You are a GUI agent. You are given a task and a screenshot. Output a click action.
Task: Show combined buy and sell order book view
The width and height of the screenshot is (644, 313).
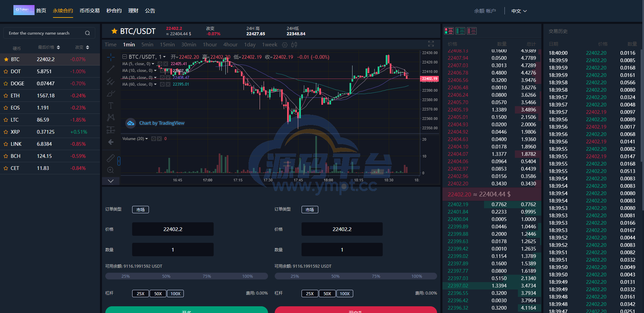449,31
